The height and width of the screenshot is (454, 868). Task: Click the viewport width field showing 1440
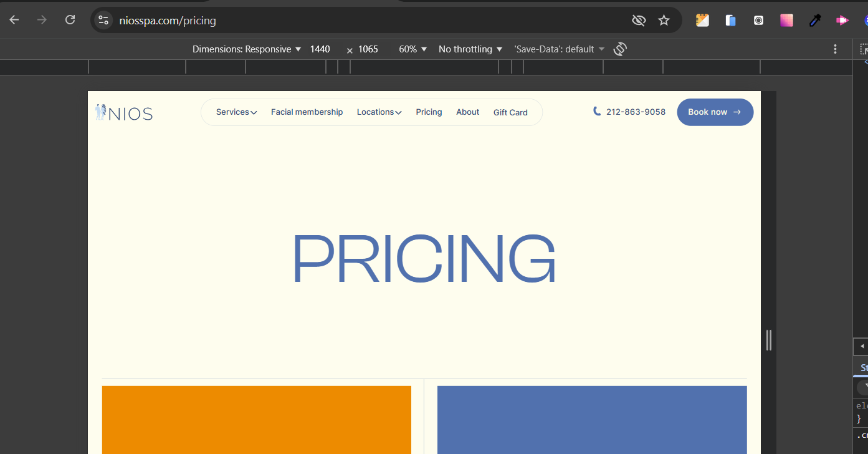[320, 49]
